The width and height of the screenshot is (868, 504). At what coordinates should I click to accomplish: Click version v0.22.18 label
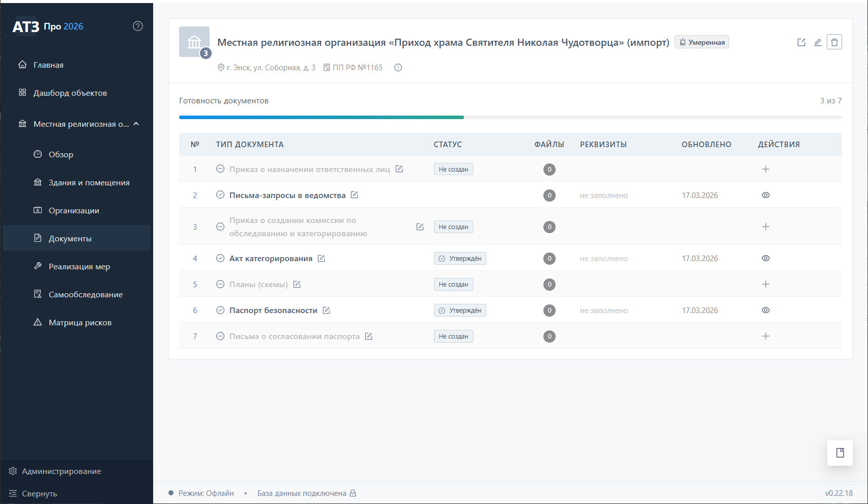point(838,493)
